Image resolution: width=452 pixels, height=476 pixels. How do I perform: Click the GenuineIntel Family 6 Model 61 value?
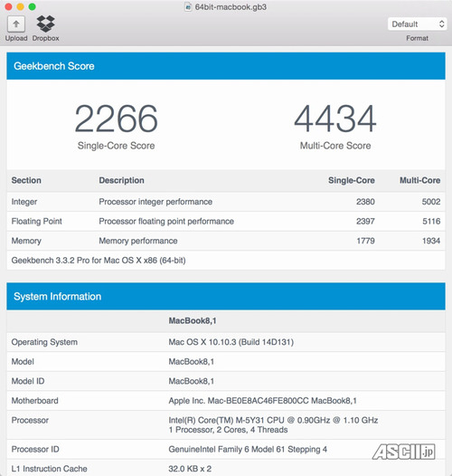tap(248, 450)
